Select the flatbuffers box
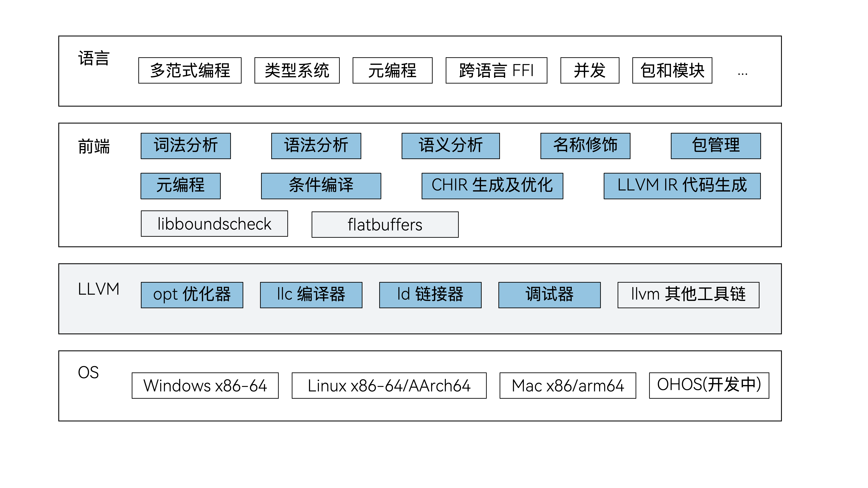 (385, 225)
